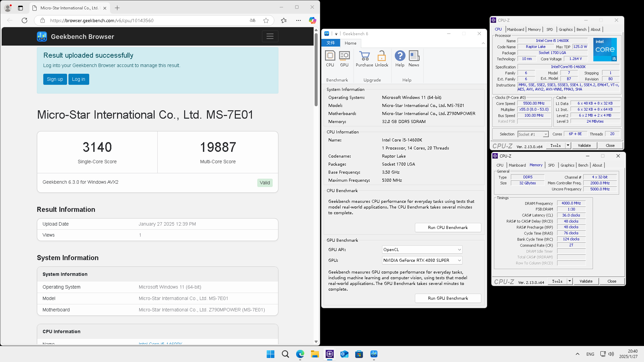Open the hamburger menu in Geekbench Browser

tap(270, 36)
